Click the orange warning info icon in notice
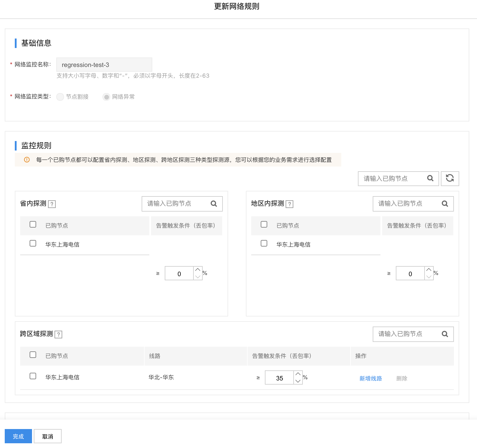The width and height of the screenshot is (477, 448). [27, 160]
